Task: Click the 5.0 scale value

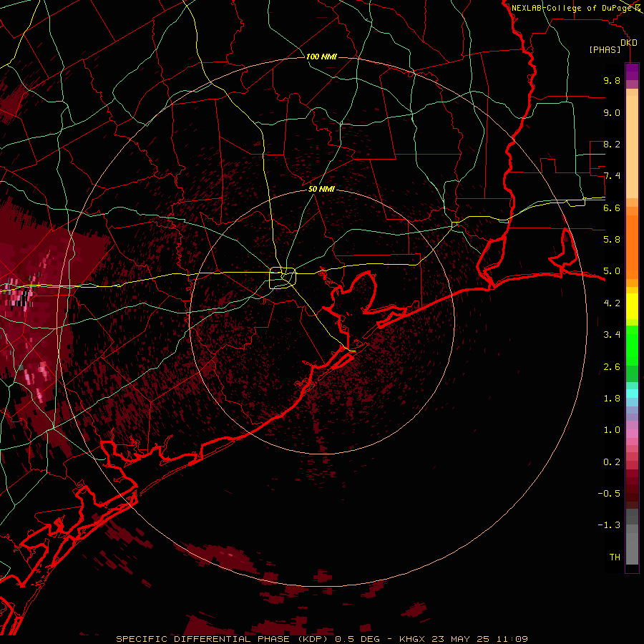Action: pos(612,271)
